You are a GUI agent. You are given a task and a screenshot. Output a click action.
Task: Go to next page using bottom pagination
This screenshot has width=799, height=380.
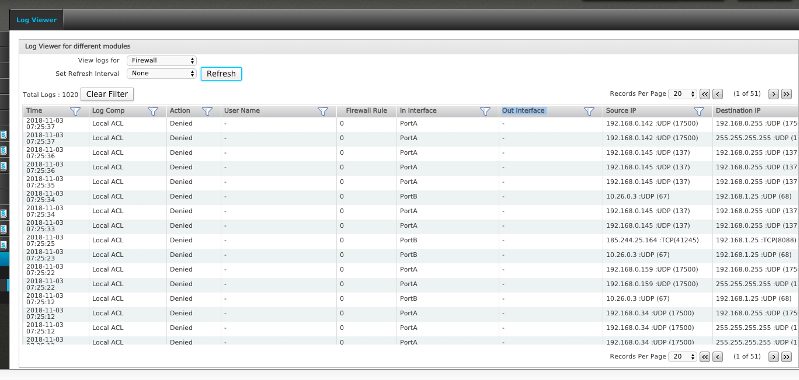coord(773,357)
